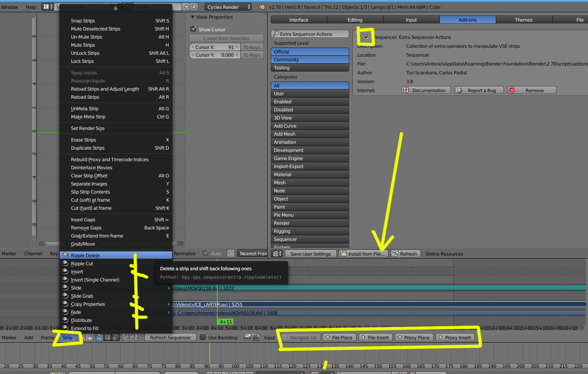Select the Enabled add-ons category
Screen dimensions: 588x374
(310, 102)
